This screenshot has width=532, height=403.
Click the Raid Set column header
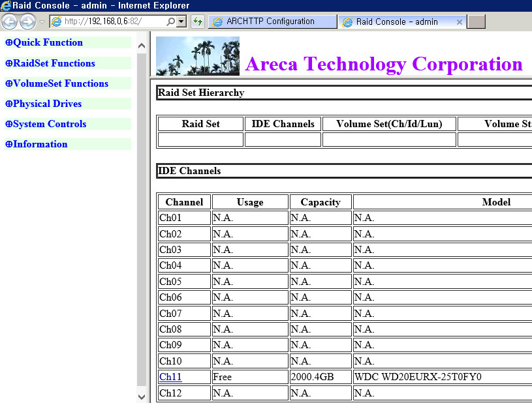tap(200, 124)
